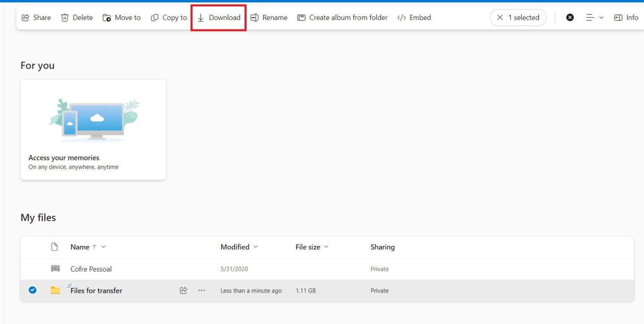
Task: Open more actions for Files for transfer
Action: coord(202,290)
